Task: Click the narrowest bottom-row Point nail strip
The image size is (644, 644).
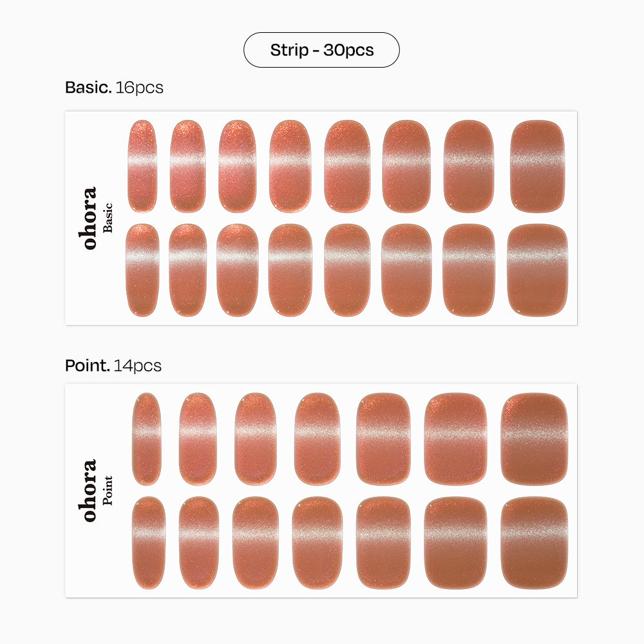Action: point(148,542)
